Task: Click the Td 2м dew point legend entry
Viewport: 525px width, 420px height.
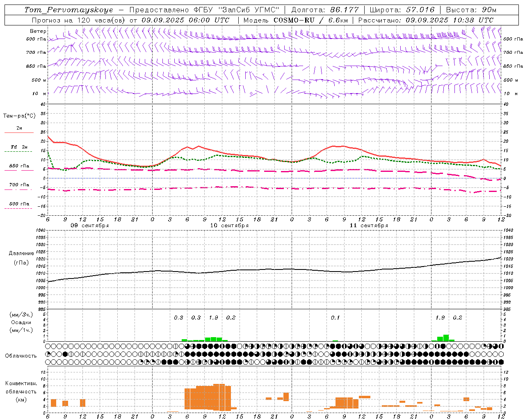Action: pos(19,147)
